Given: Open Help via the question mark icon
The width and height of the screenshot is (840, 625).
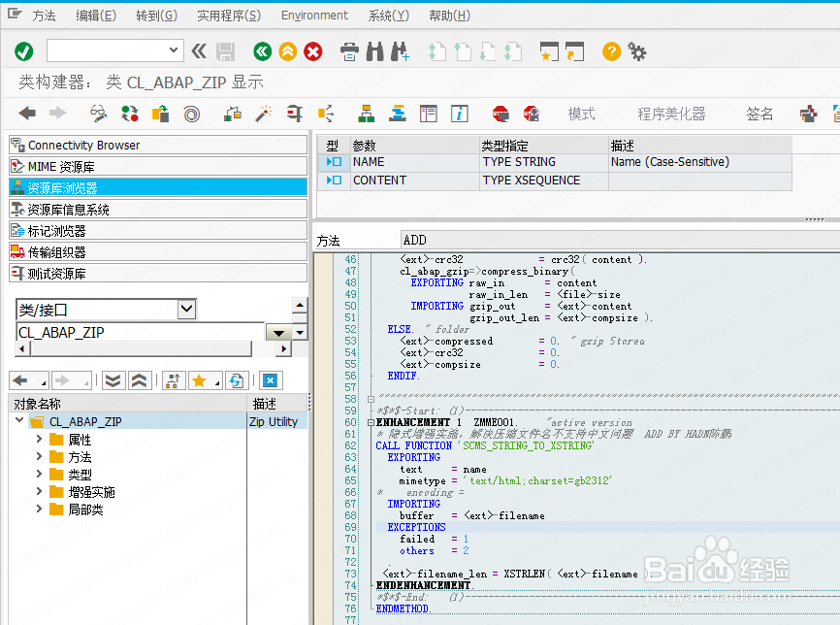Looking at the screenshot, I should pyautogui.click(x=611, y=51).
